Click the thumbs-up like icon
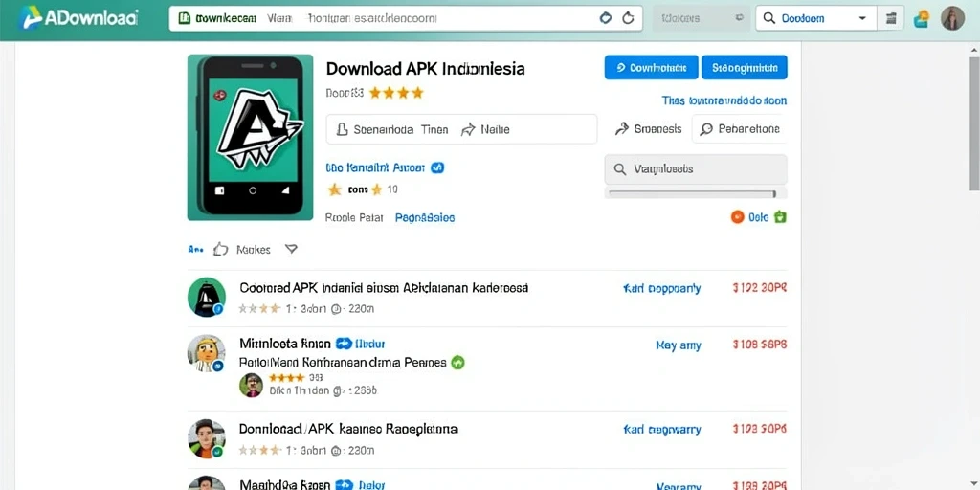The image size is (980, 490). click(221, 250)
